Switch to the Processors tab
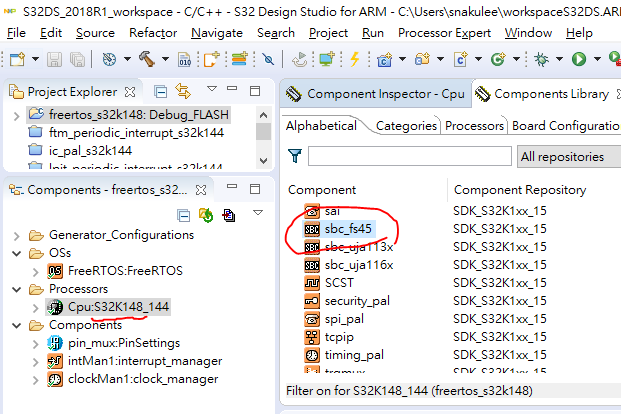 [474, 126]
